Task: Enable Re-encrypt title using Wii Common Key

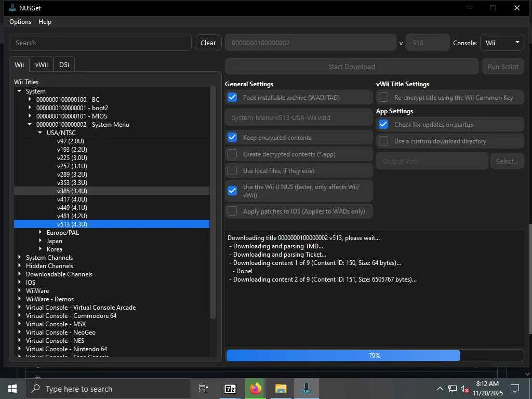Action: tap(383, 97)
